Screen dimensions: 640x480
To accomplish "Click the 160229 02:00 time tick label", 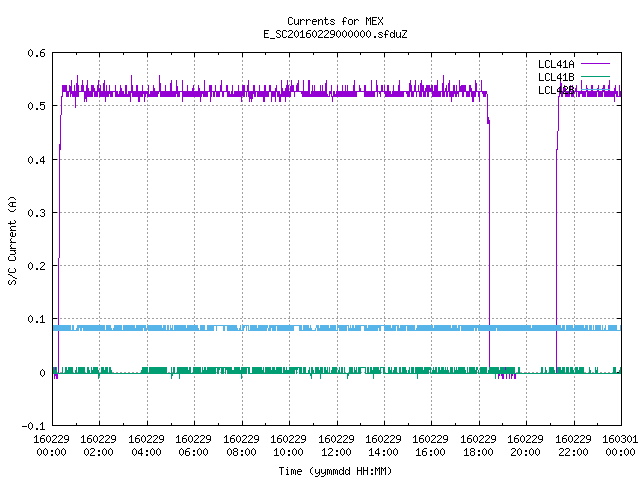I will tap(98, 446).
